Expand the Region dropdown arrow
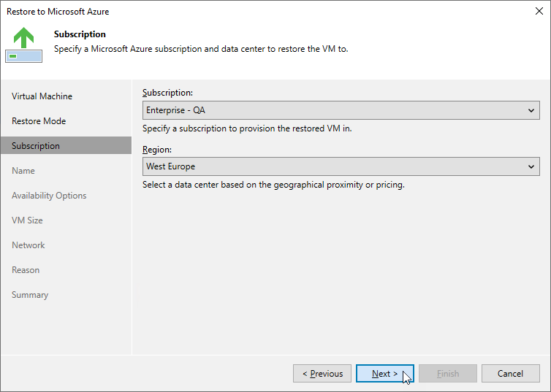Screen dimensions: 551x392 531,166
